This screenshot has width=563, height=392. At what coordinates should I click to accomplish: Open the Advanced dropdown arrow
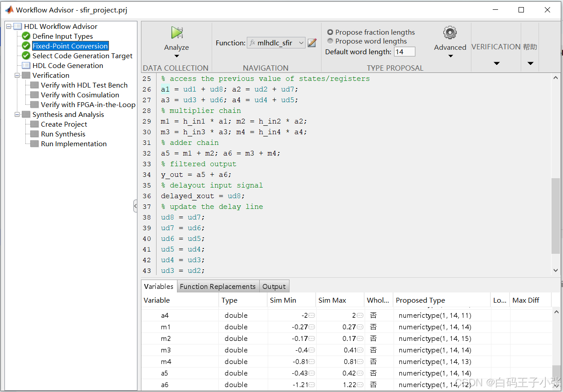(x=450, y=56)
